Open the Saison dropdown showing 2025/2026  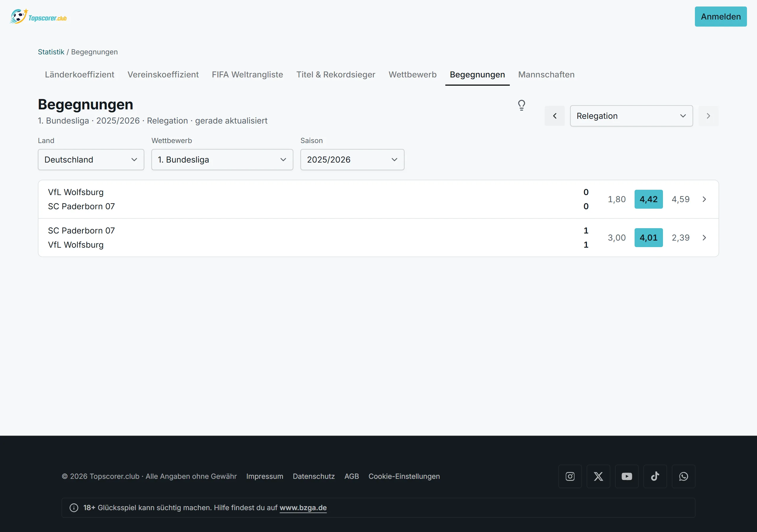point(352,160)
